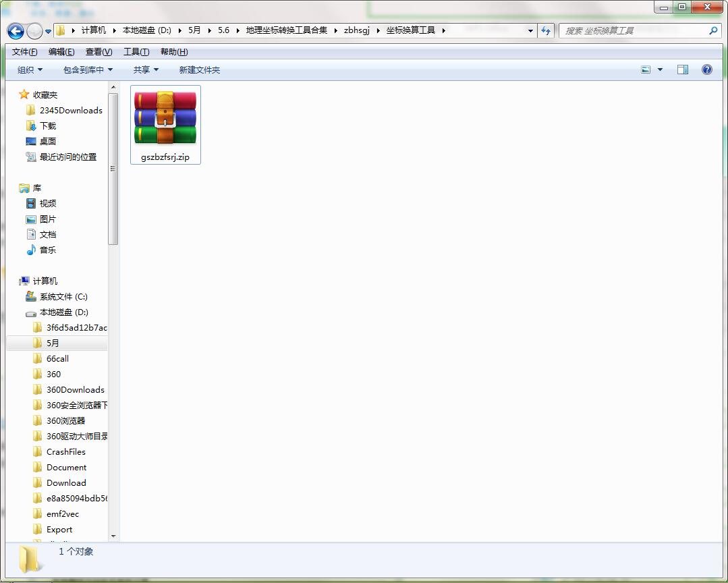Click 本地磁盘 (D:) in address breadcrumb
The height and width of the screenshot is (583, 728).
(x=146, y=30)
